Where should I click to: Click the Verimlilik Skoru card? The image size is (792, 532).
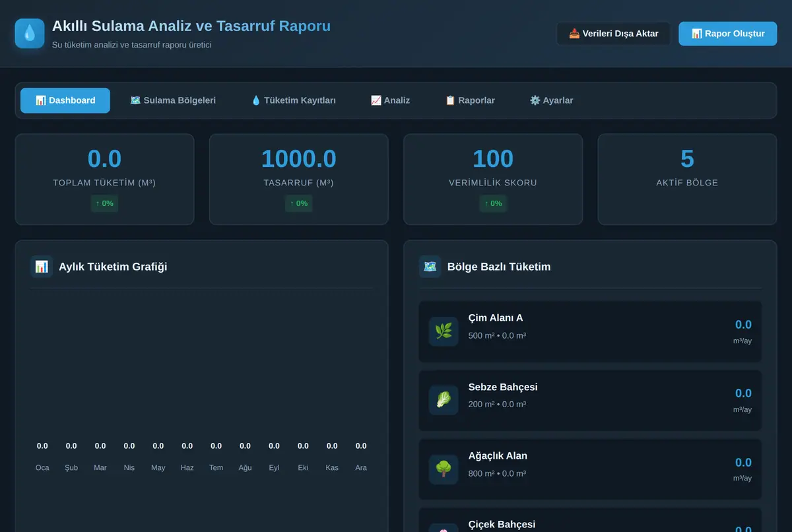pos(493,180)
